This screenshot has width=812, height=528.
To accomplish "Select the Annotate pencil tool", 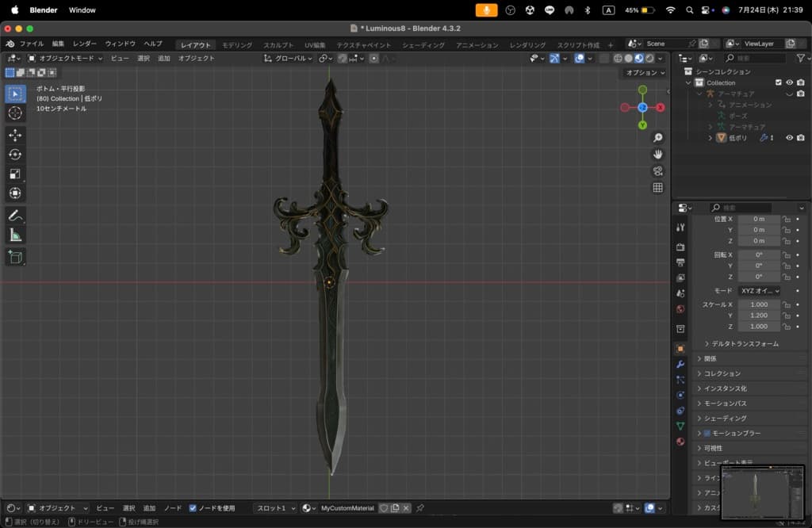I will pos(15,216).
